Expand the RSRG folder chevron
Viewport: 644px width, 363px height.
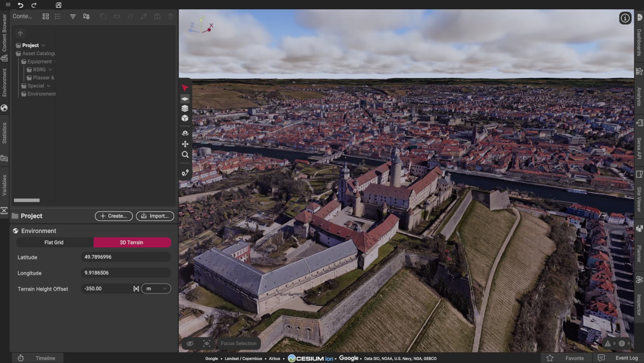[50, 70]
